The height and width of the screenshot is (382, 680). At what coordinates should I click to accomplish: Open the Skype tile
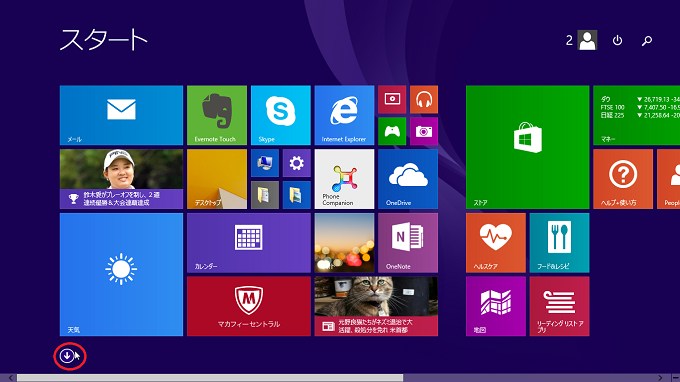pyautogui.click(x=281, y=115)
